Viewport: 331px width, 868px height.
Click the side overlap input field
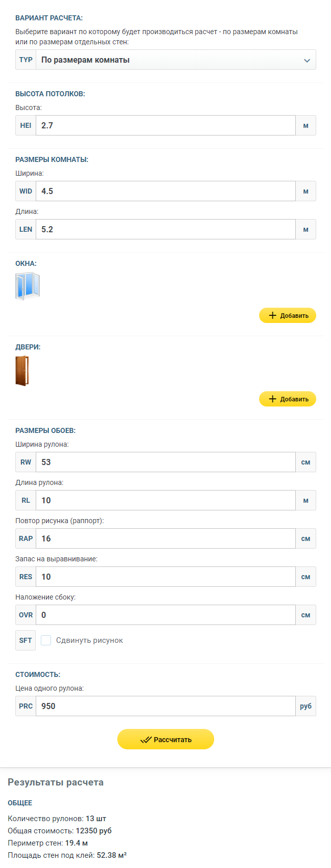[165, 615]
